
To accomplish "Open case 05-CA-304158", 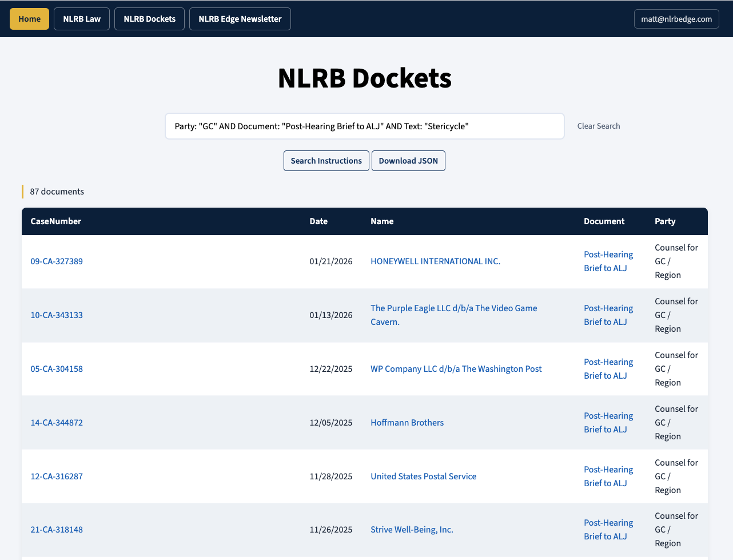I will click(x=57, y=369).
